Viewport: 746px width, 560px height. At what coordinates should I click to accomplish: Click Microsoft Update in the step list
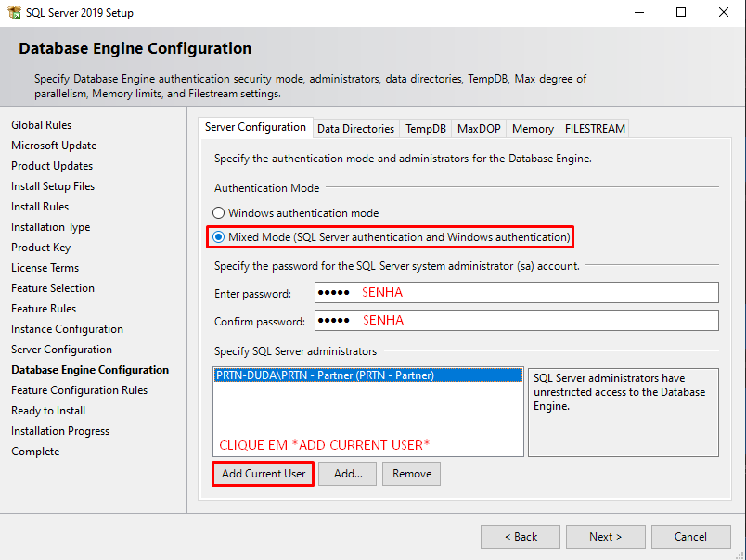point(54,146)
